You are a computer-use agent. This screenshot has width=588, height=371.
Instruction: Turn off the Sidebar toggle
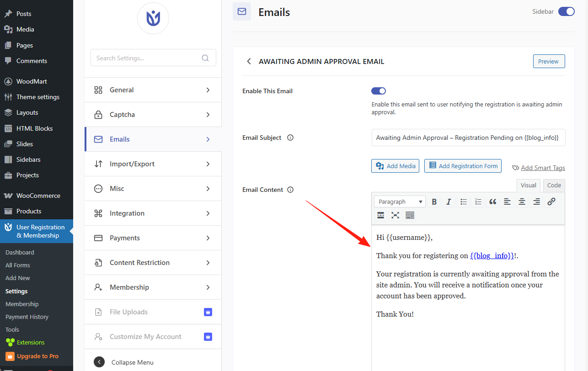pos(566,11)
